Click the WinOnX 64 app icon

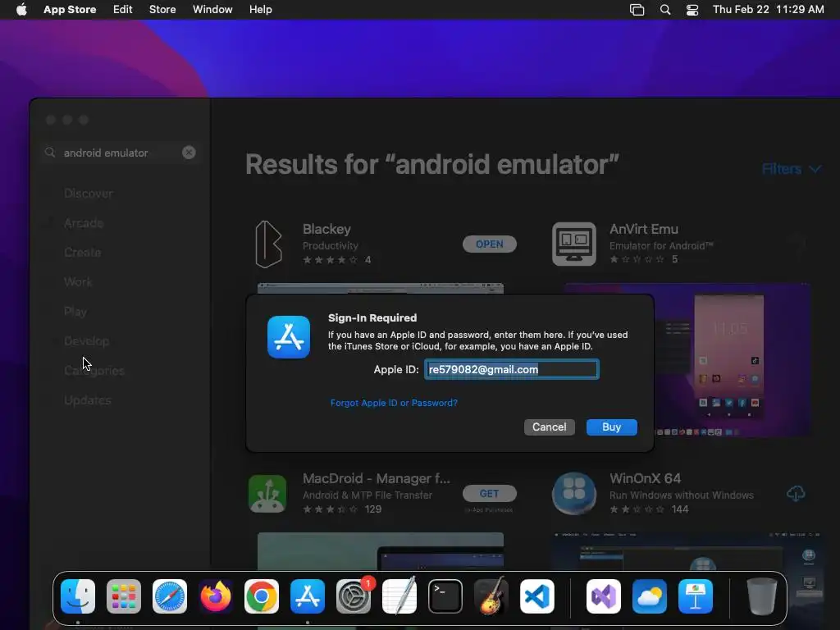point(574,493)
